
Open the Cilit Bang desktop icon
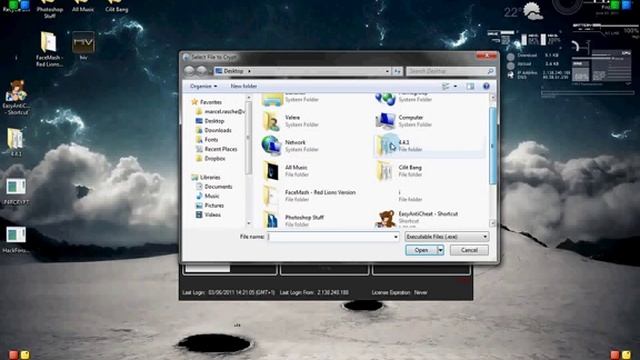[x=116, y=6]
